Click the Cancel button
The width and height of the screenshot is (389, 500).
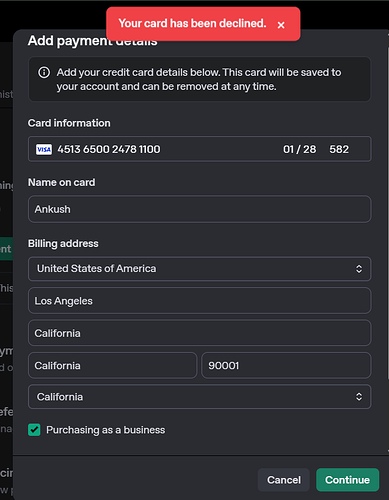pos(284,480)
